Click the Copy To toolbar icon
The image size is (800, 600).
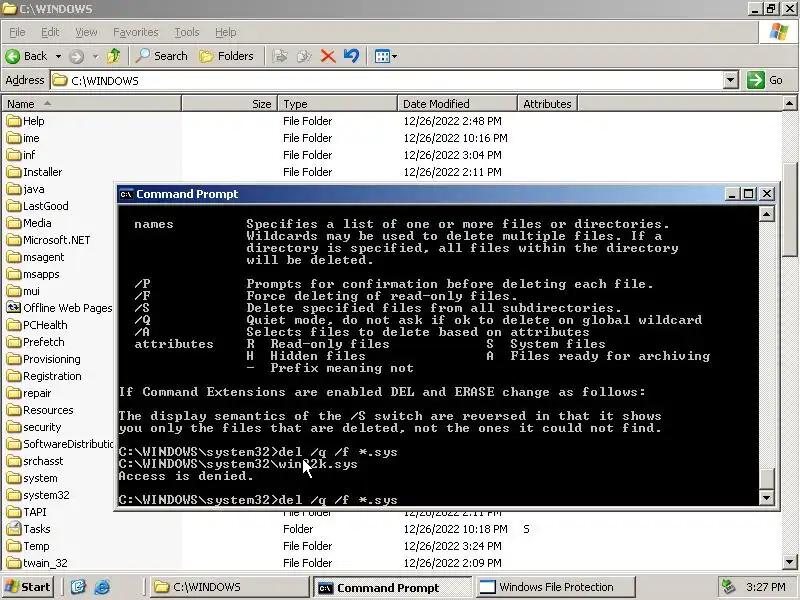304,56
